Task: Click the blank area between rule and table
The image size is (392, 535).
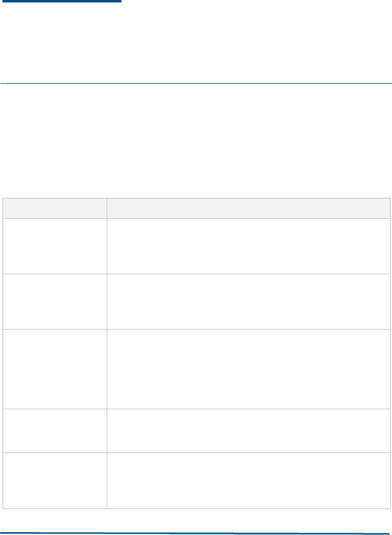Action: click(x=196, y=141)
